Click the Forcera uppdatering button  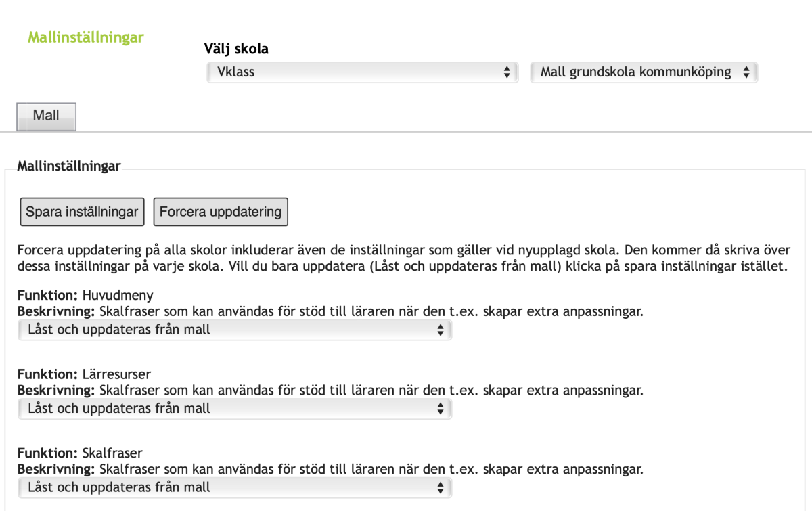point(221,212)
